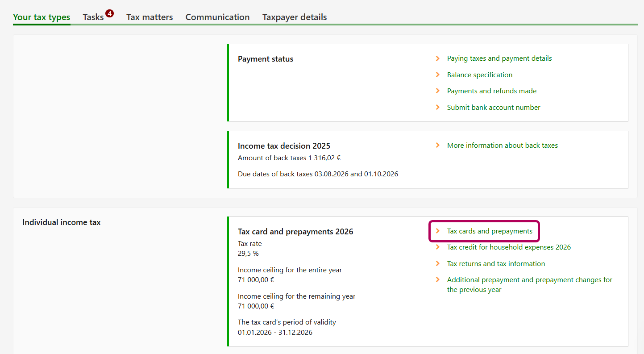Switch to the Taxpayer details tab
The width and height of the screenshot is (644, 354).
[x=295, y=17]
